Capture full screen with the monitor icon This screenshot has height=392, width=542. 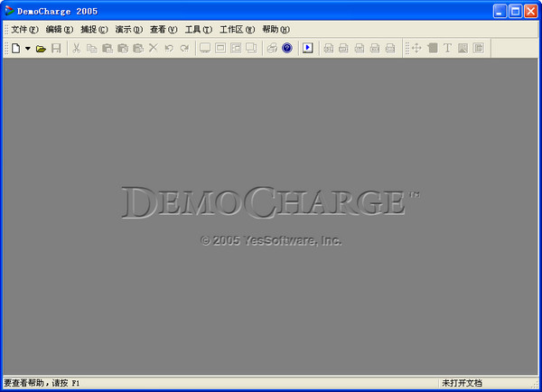coord(205,48)
